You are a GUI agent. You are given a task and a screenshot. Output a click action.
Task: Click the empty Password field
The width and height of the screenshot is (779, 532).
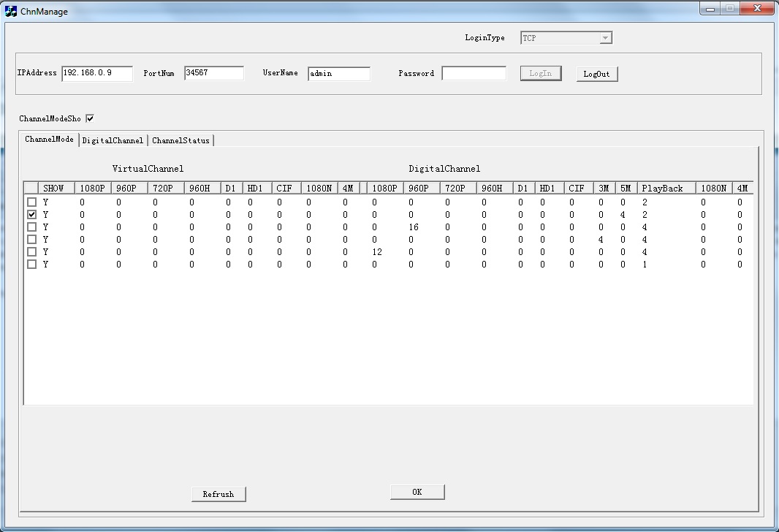tap(474, 74)
